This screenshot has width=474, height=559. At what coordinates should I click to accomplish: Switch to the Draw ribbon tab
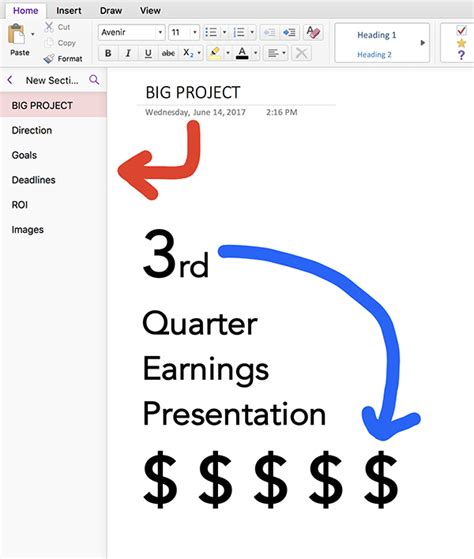pyautogui.click(x=111, y=10)
